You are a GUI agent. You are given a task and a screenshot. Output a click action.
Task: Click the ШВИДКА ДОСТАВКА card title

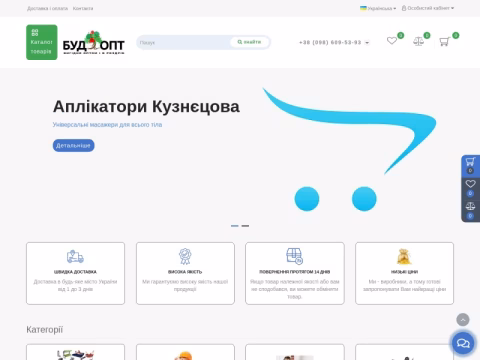(75, 272)
